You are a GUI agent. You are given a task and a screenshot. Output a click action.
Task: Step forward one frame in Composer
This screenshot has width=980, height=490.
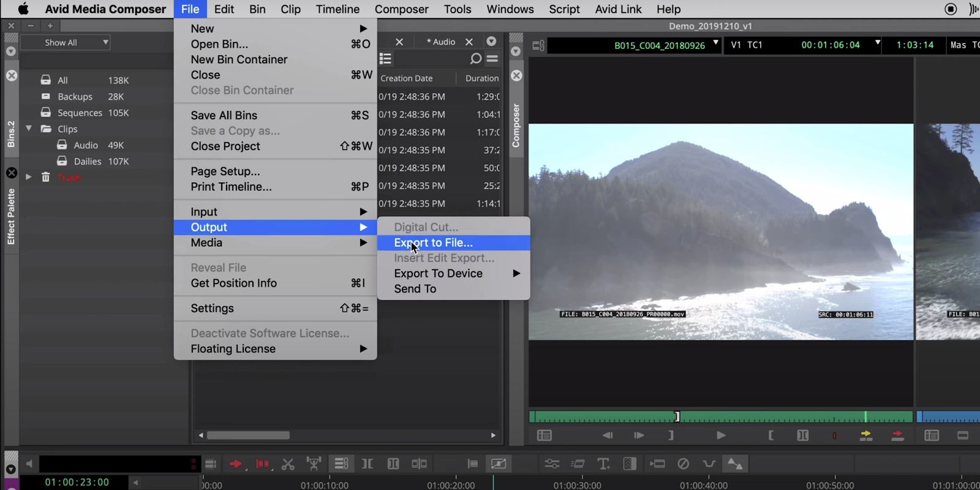[639, 435]
